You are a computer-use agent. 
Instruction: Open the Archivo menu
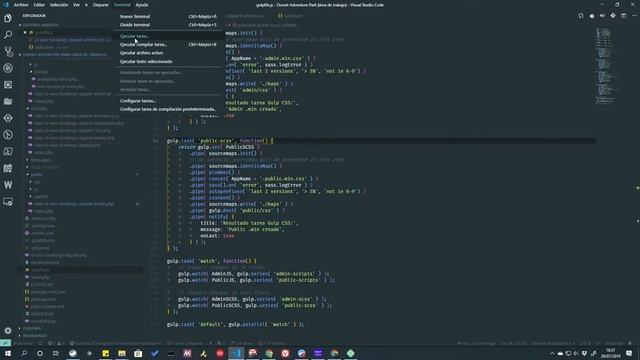tap(21, 5)
